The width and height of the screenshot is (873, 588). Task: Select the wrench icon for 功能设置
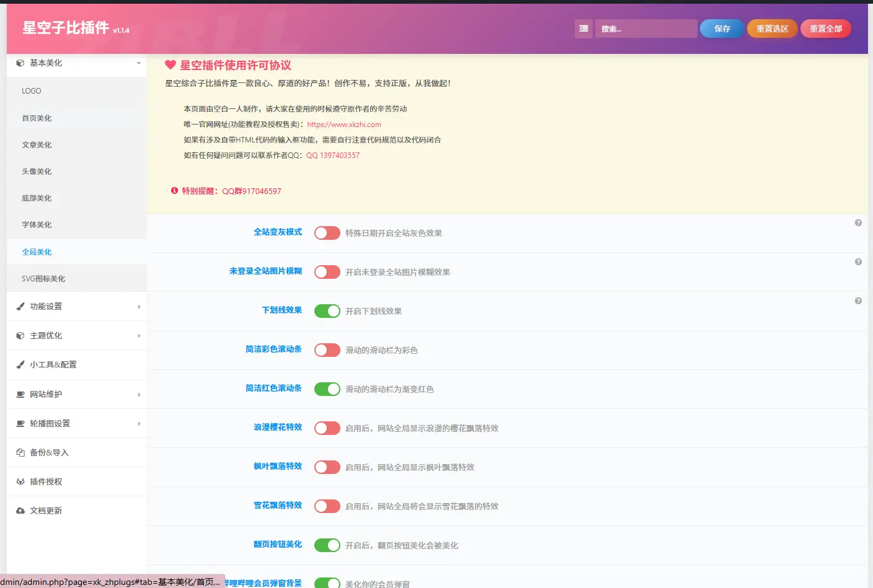coord(20,306)
